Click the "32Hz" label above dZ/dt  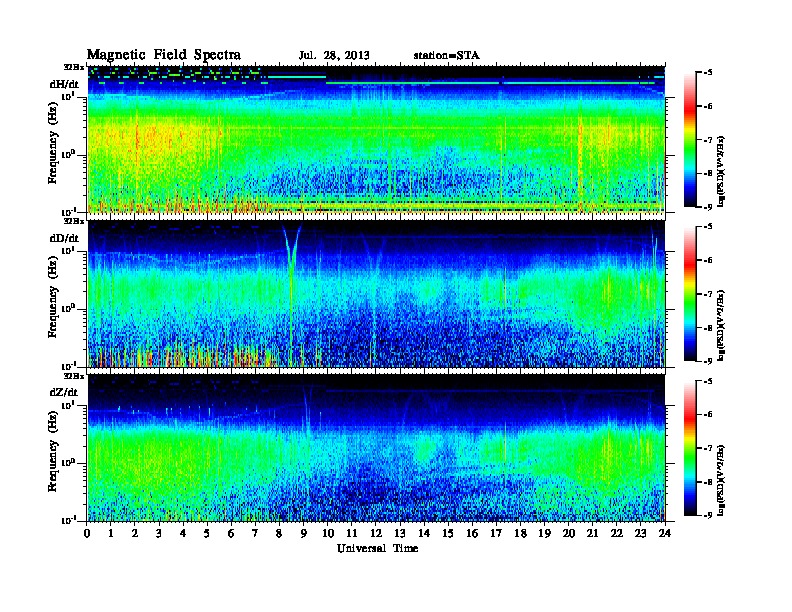coord(74,376)
